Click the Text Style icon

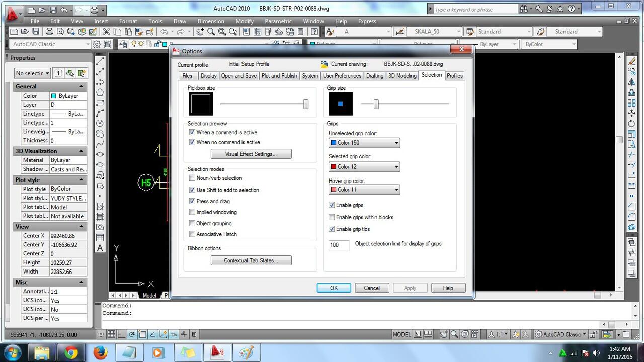(x=330, y=31)
